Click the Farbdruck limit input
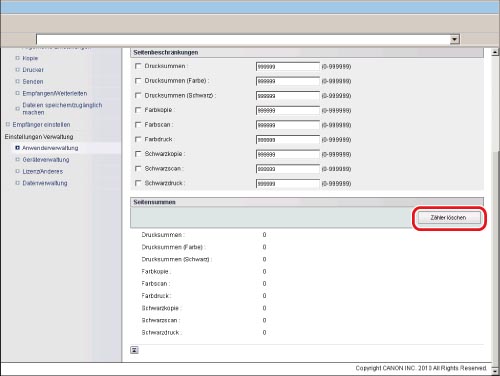This screenshot has height=376, width=500. (x=288, y=140)
